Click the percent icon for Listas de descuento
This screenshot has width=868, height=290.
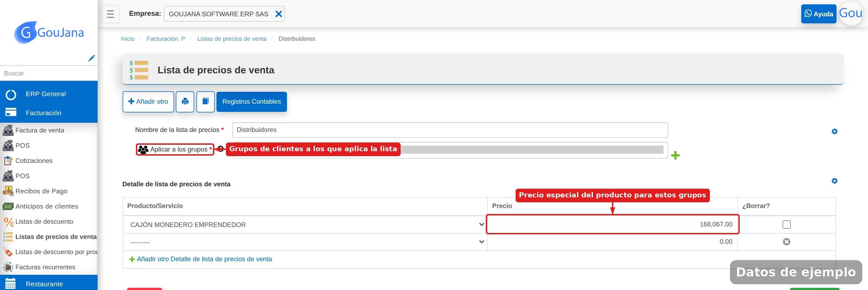pyautogui.click(x=8, y=222)
